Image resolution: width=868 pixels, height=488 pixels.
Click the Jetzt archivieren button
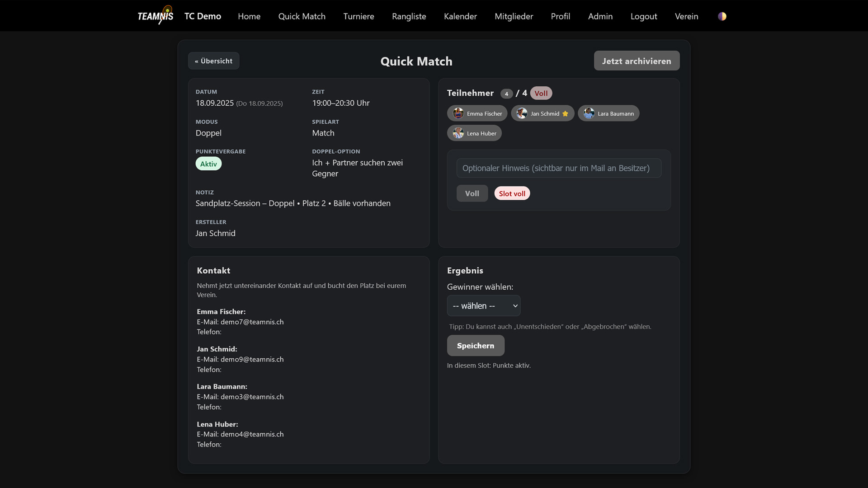click(x=637, y=61)
